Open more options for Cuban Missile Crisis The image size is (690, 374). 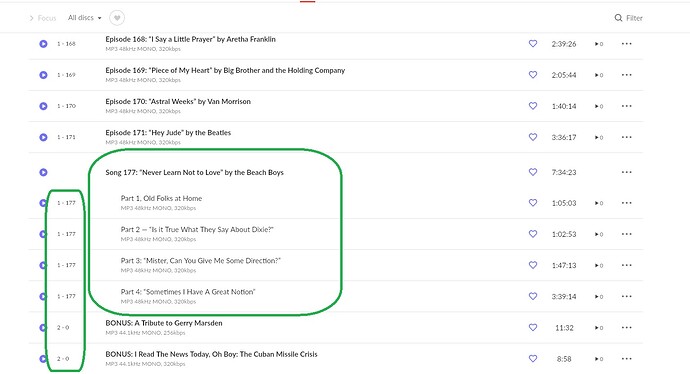click(x=627, y=359)
